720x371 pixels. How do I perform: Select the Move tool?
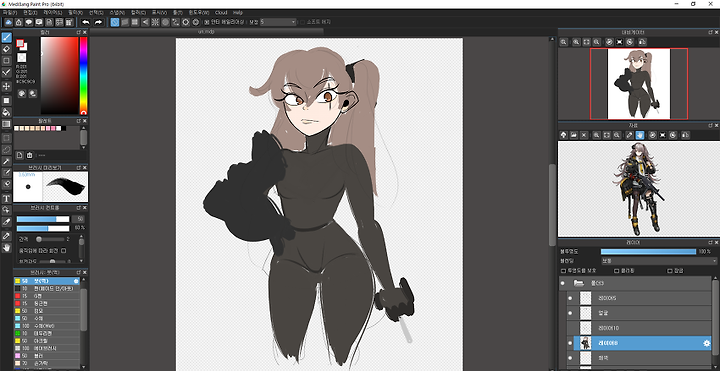(6, 86)
